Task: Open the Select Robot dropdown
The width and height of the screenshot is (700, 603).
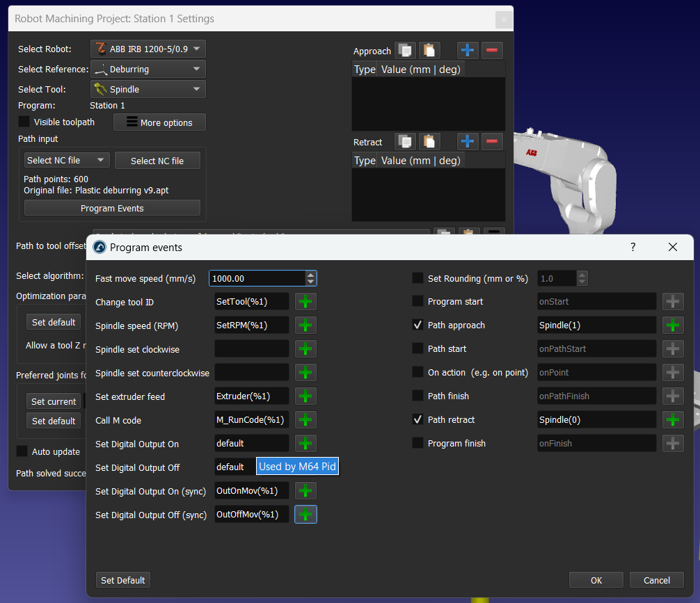Action: 148,49
